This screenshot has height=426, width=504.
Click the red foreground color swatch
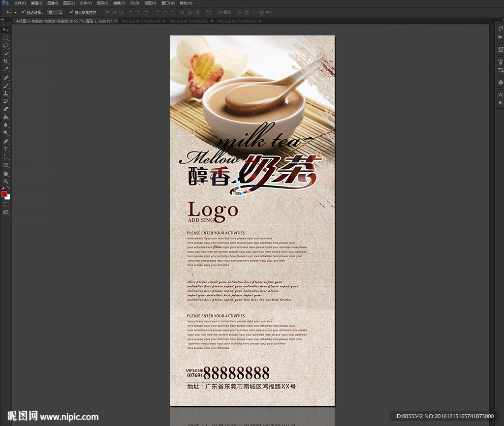[x=4, y=194]
